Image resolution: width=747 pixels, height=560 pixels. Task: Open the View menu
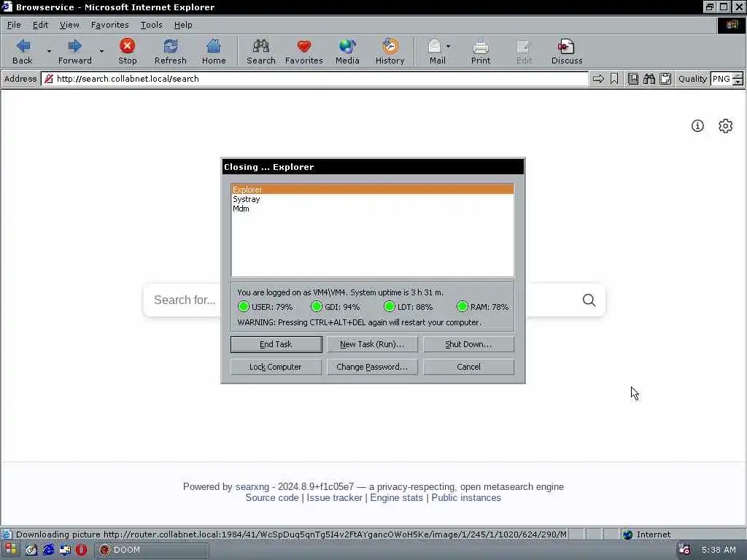point(69,25)
